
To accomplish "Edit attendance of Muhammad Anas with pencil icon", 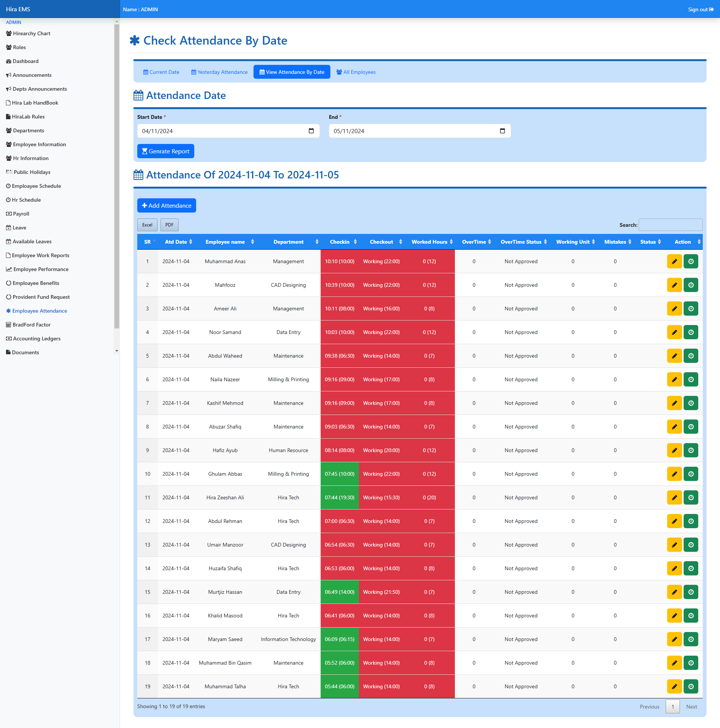I will point(674,262).
